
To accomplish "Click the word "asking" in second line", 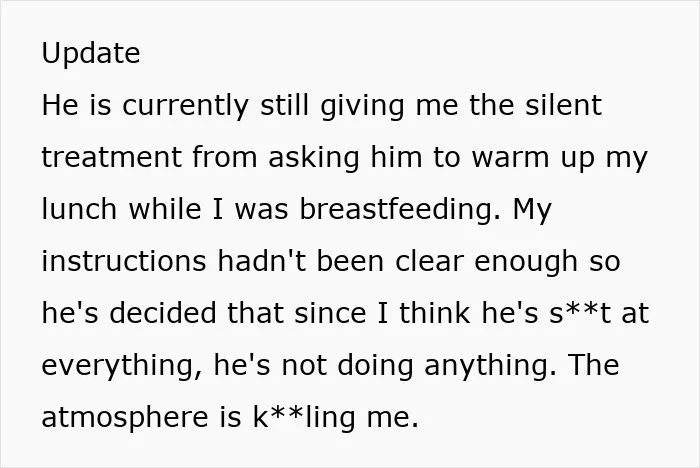I will coord(314,159).
